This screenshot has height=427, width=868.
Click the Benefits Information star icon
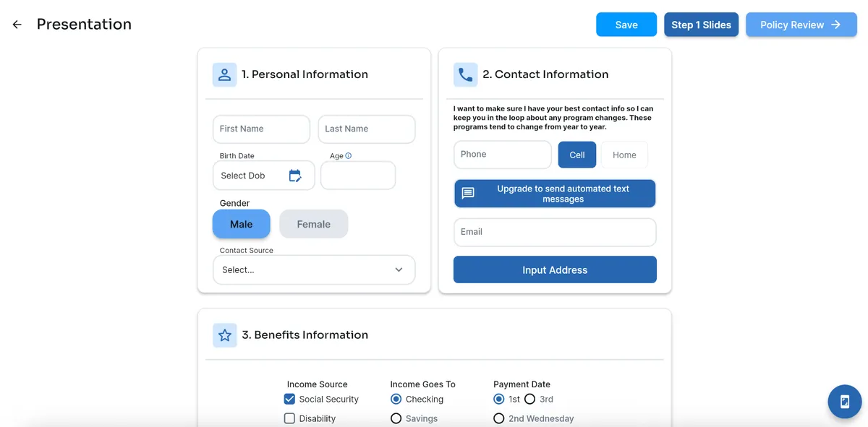(x=225, y=335)
